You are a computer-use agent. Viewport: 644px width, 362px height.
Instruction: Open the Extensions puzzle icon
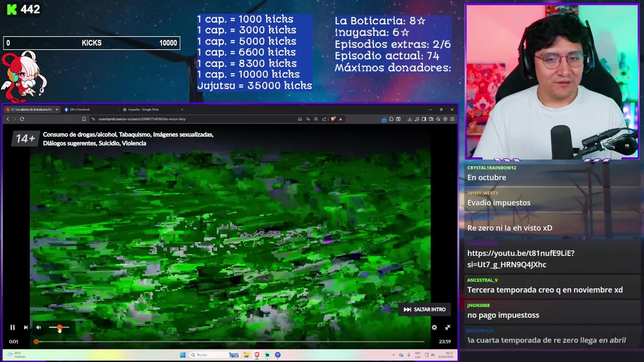[x=391, y=119]
